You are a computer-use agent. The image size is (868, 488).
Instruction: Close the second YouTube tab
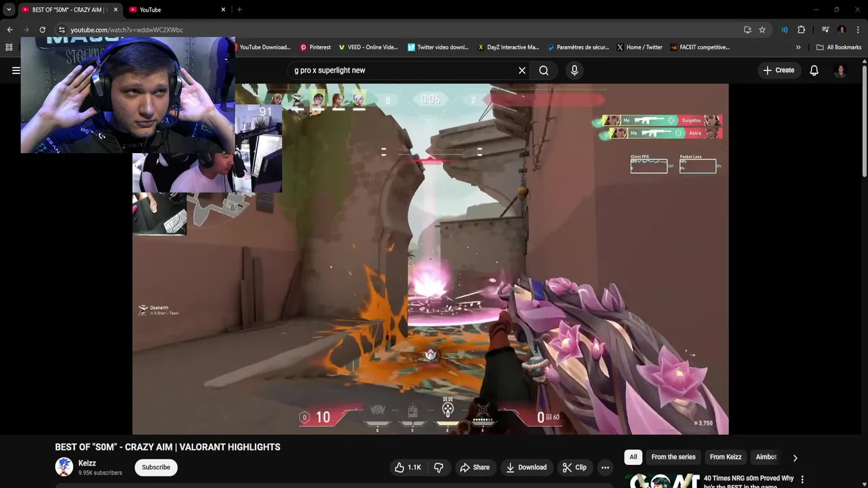pyautogui.click(x=223, y=9)
